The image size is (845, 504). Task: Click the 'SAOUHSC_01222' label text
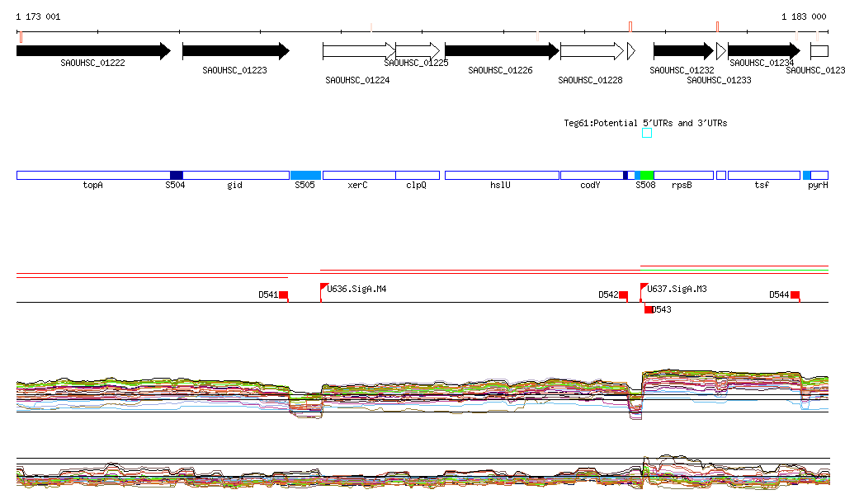92,63
